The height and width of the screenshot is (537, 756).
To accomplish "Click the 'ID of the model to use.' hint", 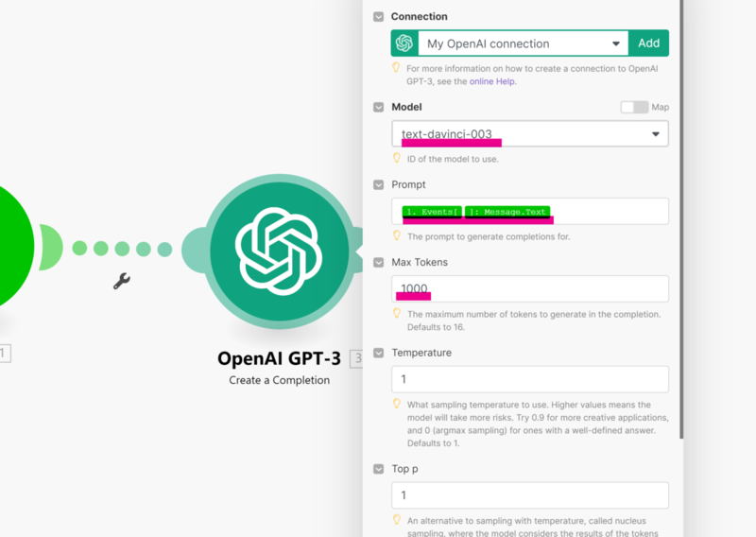I will coord(453,159).
